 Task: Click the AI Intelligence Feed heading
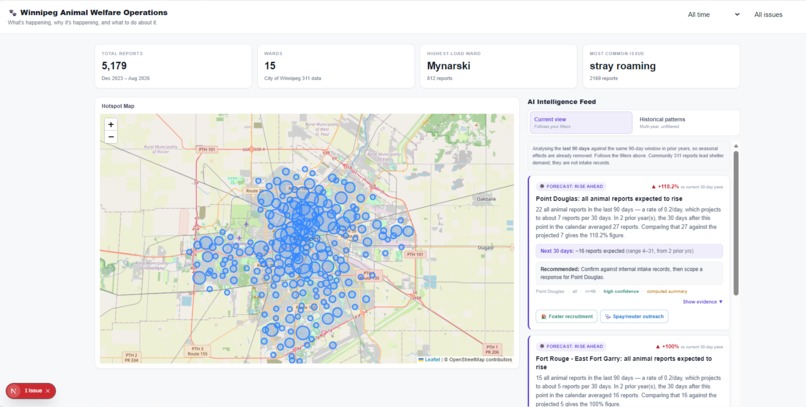pos(561,102)
